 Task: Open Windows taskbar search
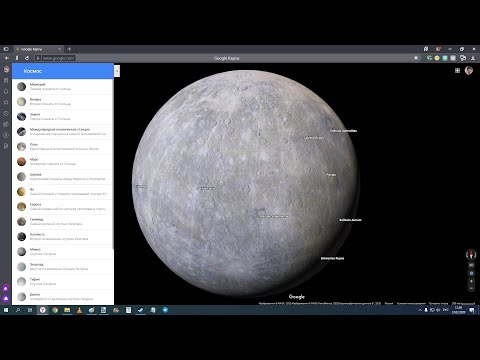point(18,310)
